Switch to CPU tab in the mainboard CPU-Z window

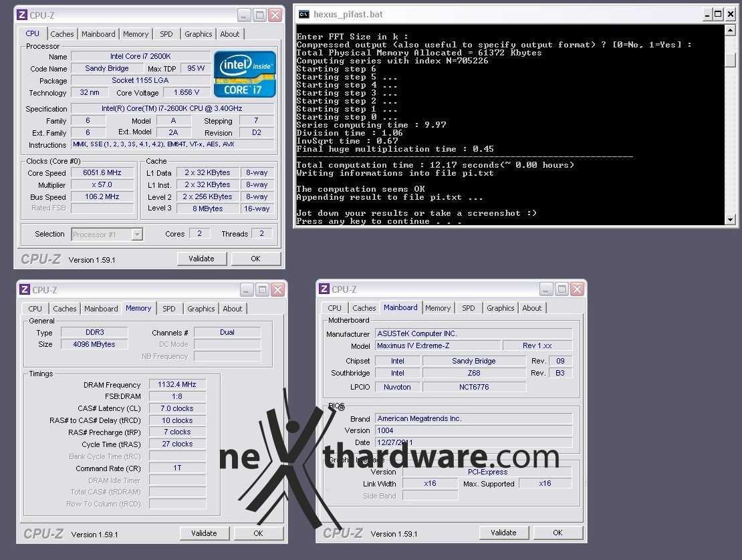334,308
